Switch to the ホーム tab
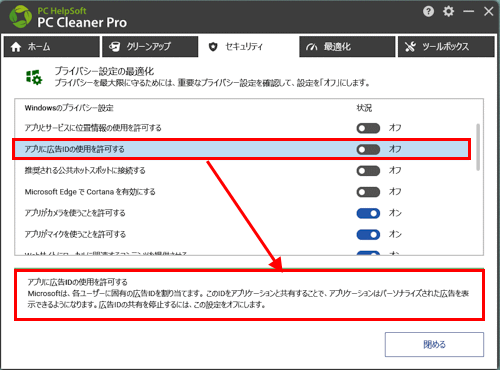The image size is (500, 370). (52, 47)
